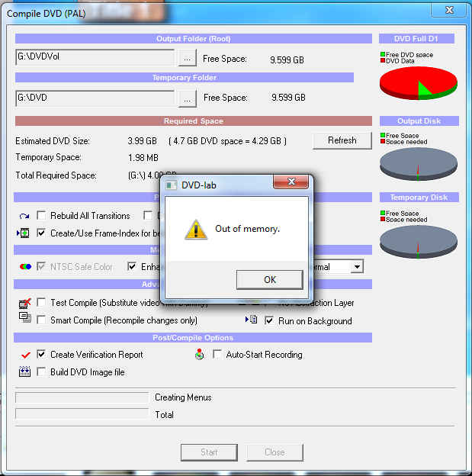Click the 'Out of memory.' message text
Screen dimensions: 472x476
pos(247,229)
